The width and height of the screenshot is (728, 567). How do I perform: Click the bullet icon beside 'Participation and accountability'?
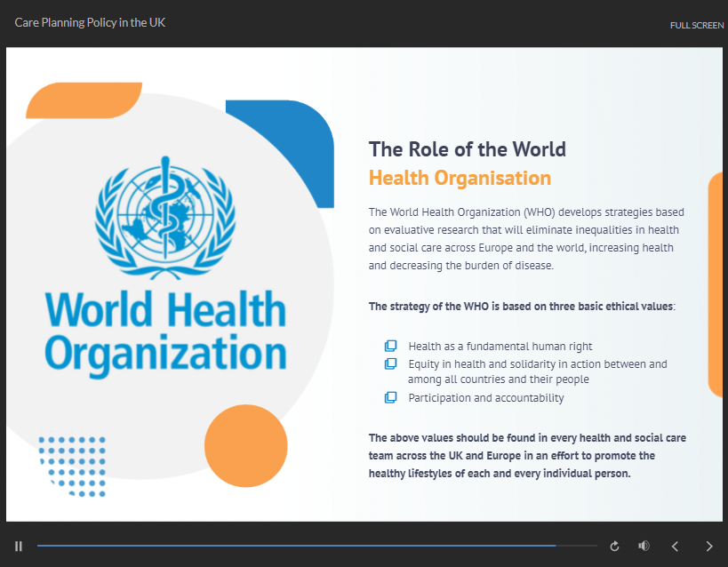(390, 397)
